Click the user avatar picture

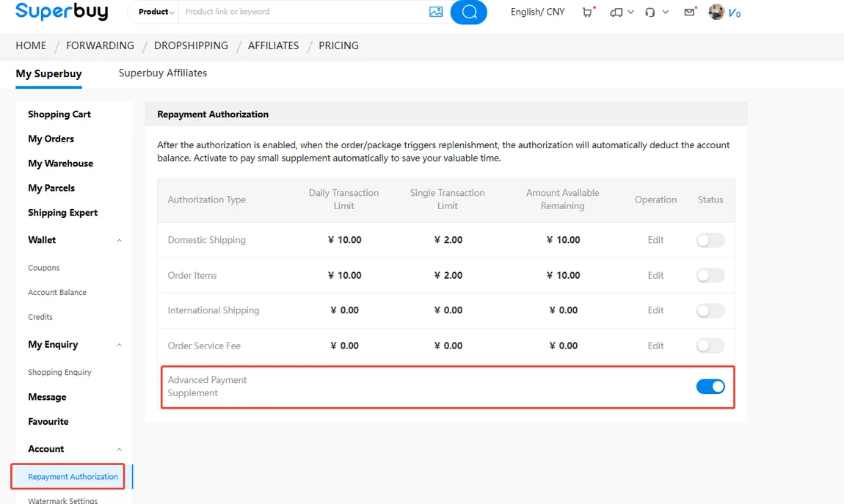point(716,12)
